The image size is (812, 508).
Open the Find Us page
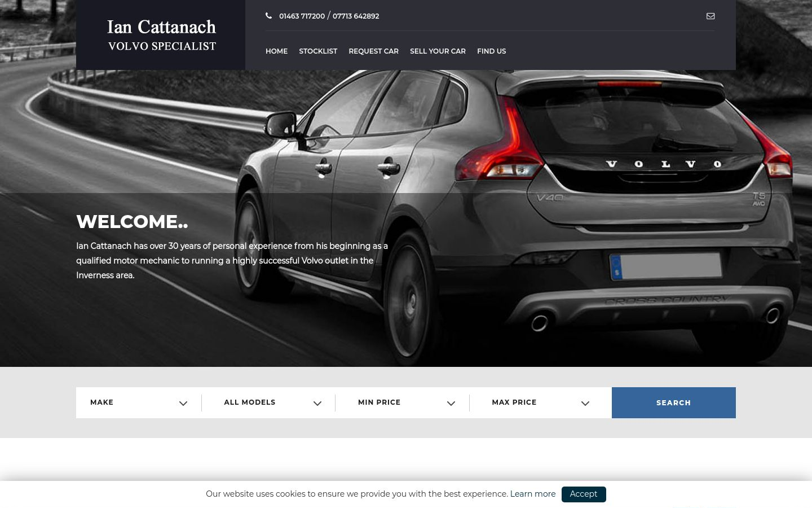pos(491,51)
